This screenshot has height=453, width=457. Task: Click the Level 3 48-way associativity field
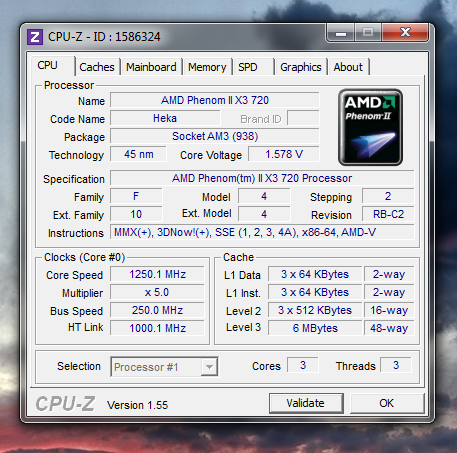click(x=389, y=328)
